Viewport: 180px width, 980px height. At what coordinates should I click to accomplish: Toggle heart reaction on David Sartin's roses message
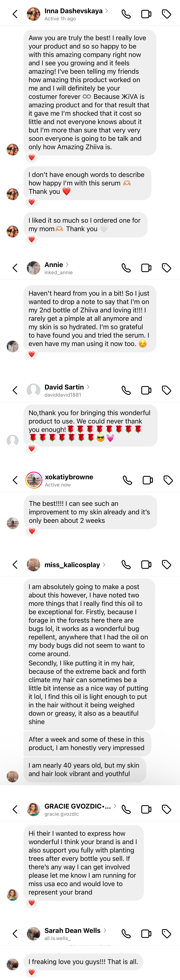pyautogui.click(x=32, y=449)
